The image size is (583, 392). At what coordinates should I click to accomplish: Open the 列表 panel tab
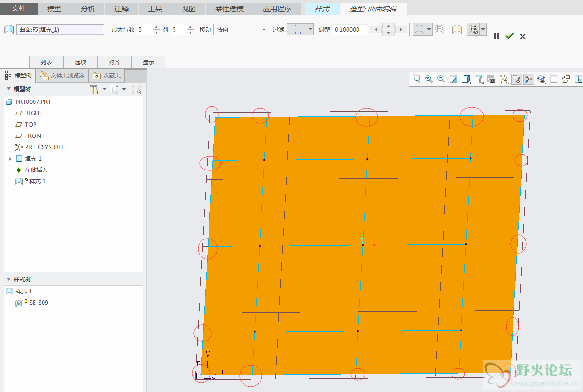[46, 62]
